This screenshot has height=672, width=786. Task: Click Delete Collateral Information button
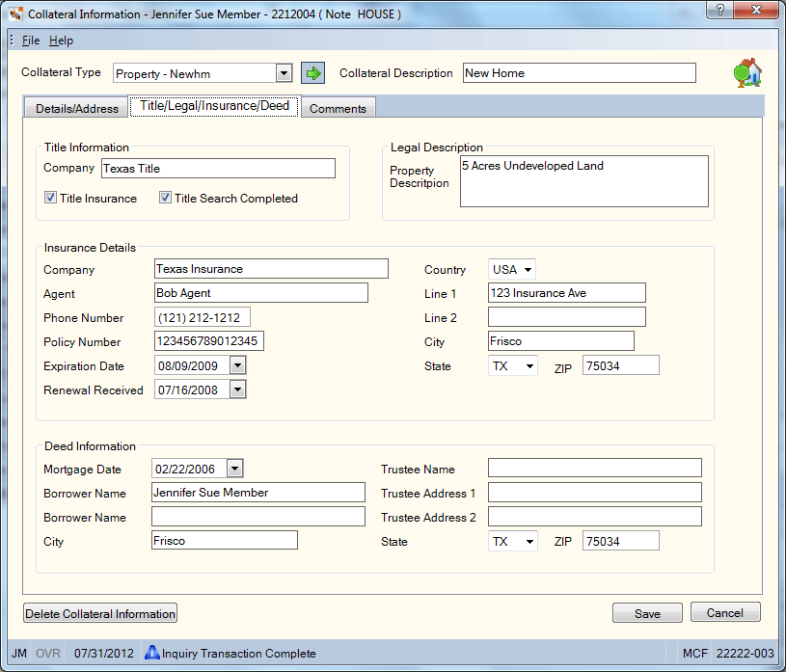100,613
